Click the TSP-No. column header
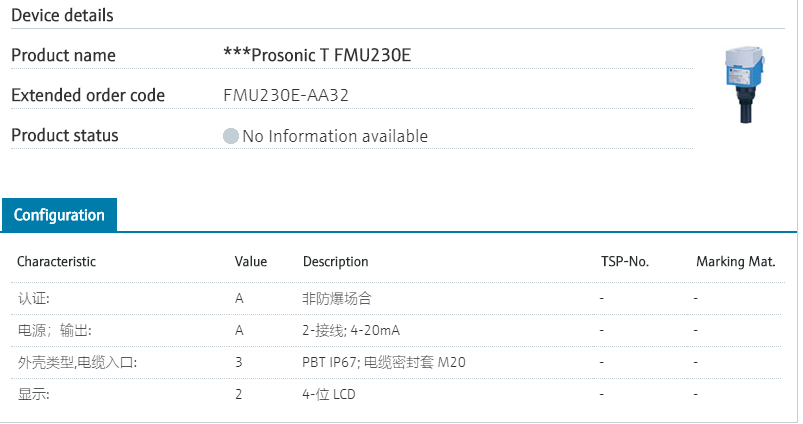This screenshot has height=424, width=803. point(625,262)
